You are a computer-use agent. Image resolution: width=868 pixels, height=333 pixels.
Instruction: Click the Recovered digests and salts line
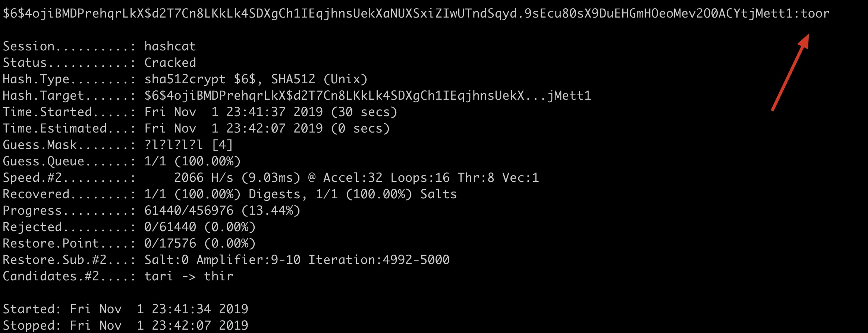(x=301, y=194)
